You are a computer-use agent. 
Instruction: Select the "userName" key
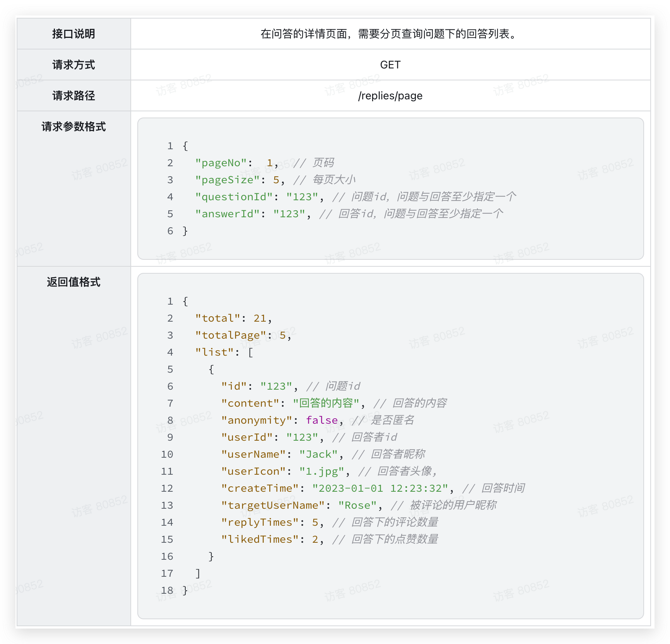coord(253,454)
